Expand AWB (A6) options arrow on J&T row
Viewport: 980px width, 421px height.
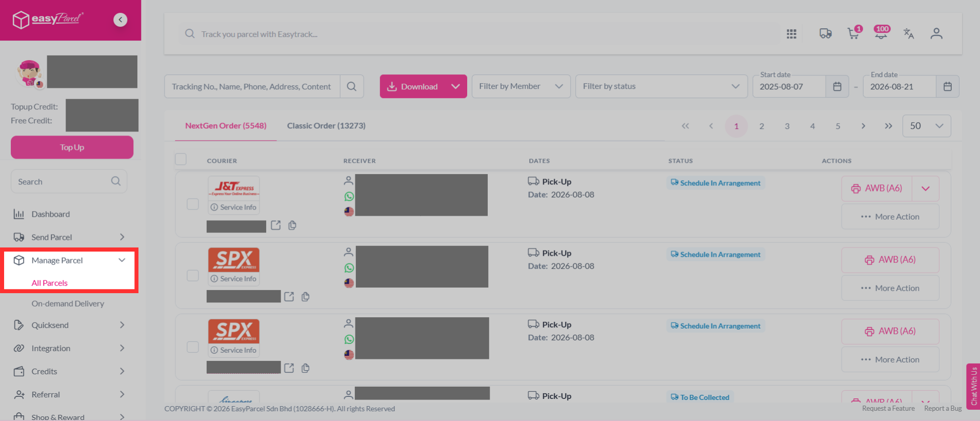pyautogui.click(x=926, y=188)
